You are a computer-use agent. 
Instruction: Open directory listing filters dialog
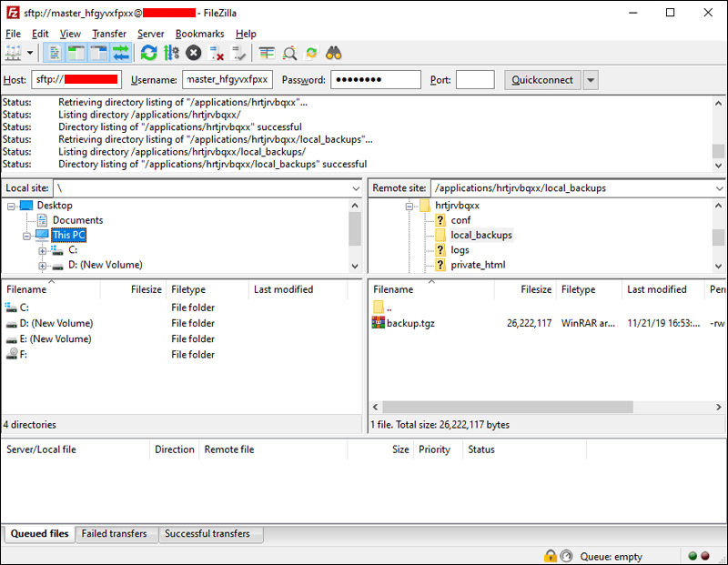click(267, 53)
